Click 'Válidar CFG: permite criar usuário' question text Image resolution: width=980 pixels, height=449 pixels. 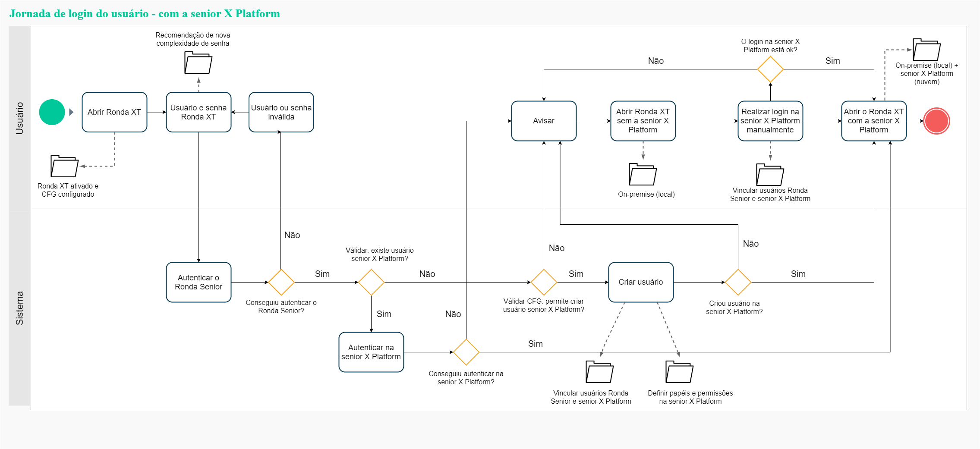[543, 305]
